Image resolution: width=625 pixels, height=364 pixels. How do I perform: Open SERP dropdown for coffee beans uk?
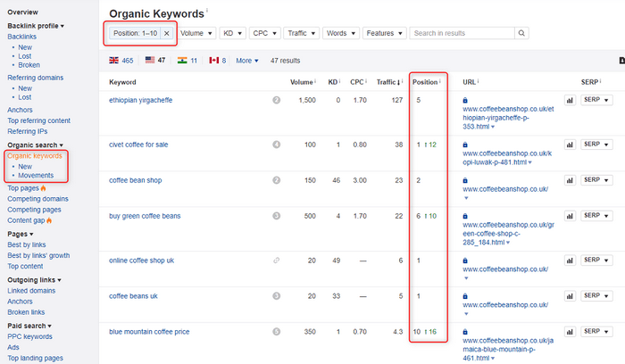pos(596,296)
